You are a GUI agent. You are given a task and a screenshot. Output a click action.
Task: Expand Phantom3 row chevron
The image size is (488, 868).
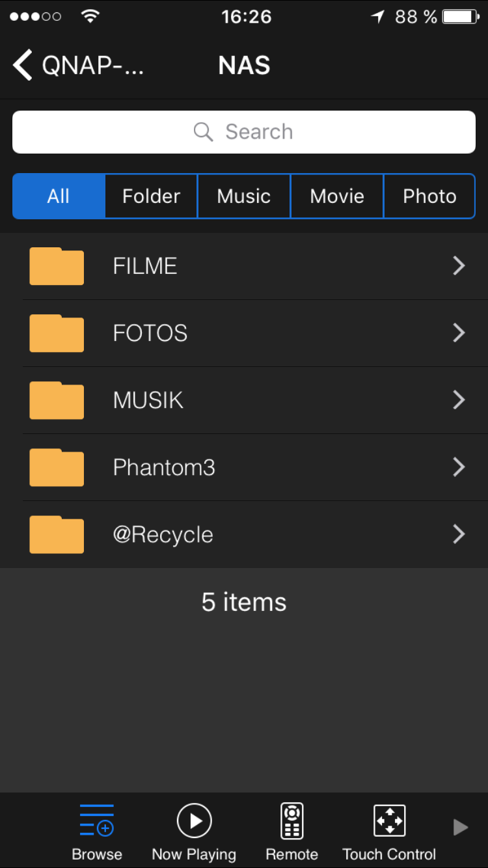tap(459, 467)
